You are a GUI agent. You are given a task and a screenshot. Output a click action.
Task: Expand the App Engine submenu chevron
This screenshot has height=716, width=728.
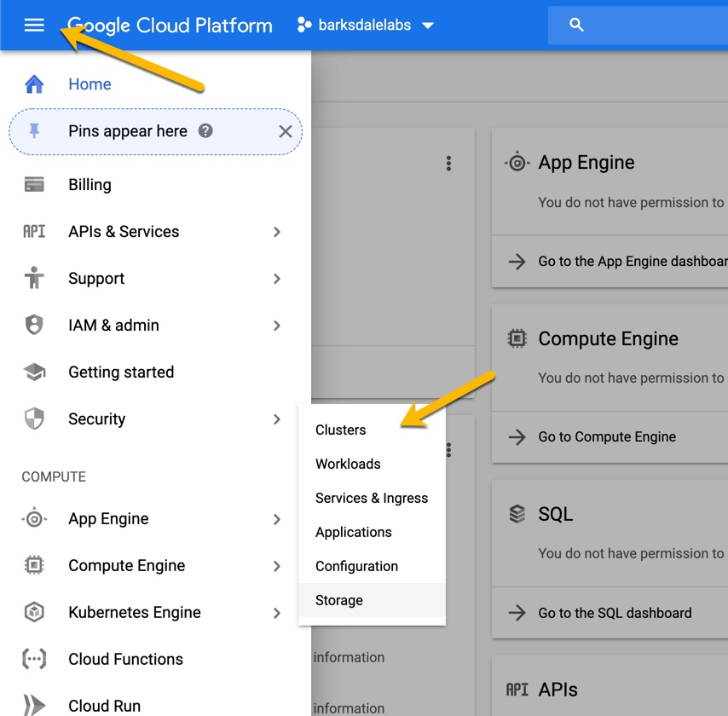tap(277, 519)
